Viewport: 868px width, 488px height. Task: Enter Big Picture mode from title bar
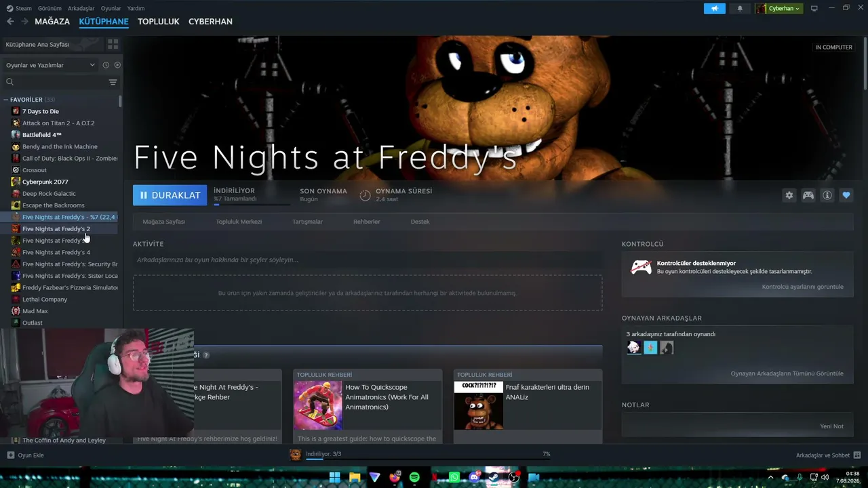814,8
